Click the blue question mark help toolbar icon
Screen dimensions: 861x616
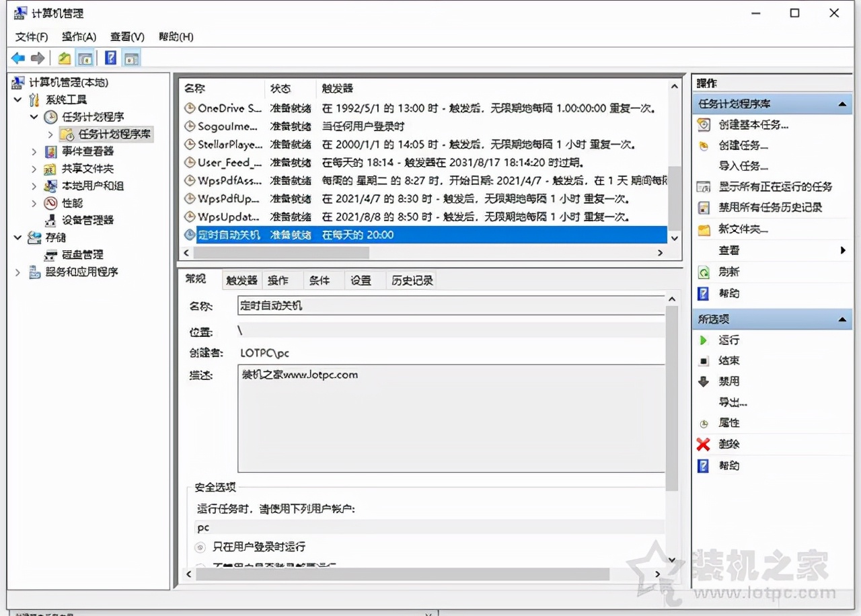(x=111, y=59)
